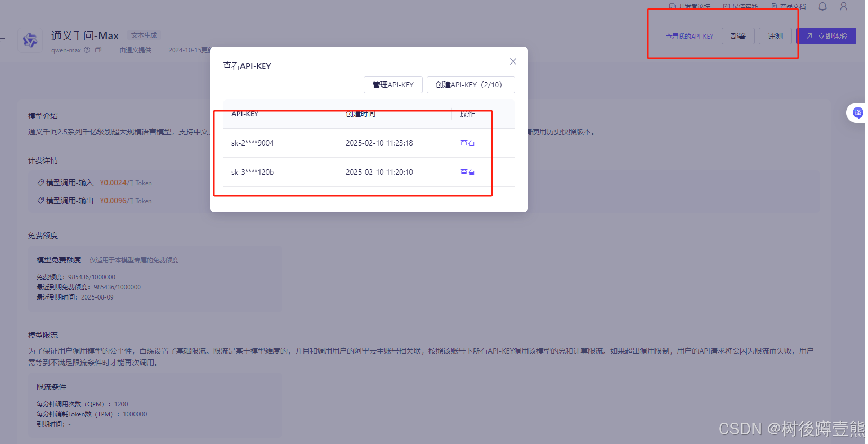The height and width of the screenshot is (444, 868).
Task: Click the 模型介绍 section heading
Action: click(x=43, y=116)
